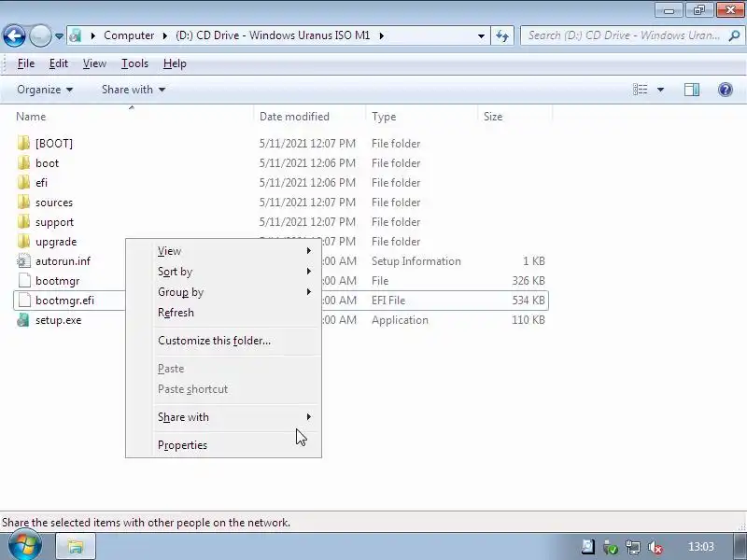Viewport: 747px width, 560px height.
Task: Click the sources folder name
Action: pos(54,203)
